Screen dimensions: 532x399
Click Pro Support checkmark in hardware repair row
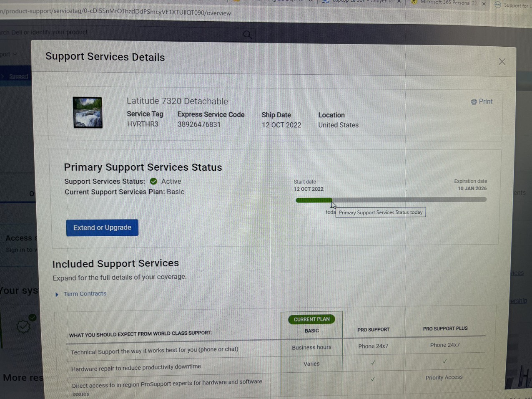(x=373, y=363)
